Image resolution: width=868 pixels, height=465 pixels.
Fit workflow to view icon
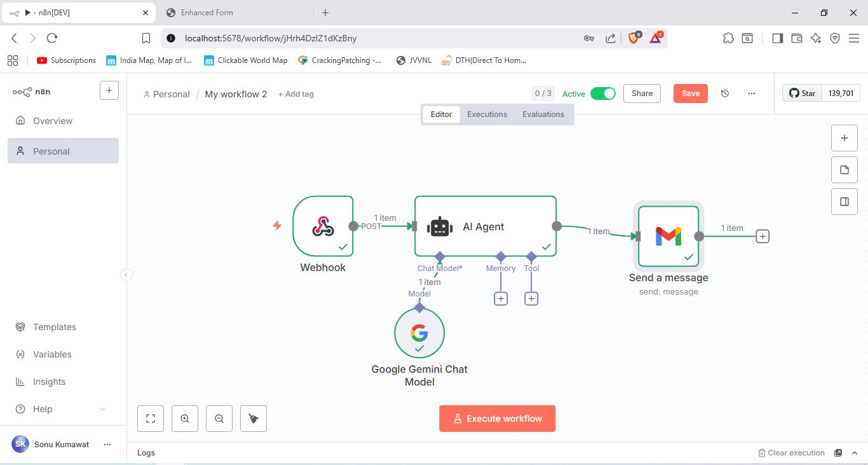coord(151,419)
